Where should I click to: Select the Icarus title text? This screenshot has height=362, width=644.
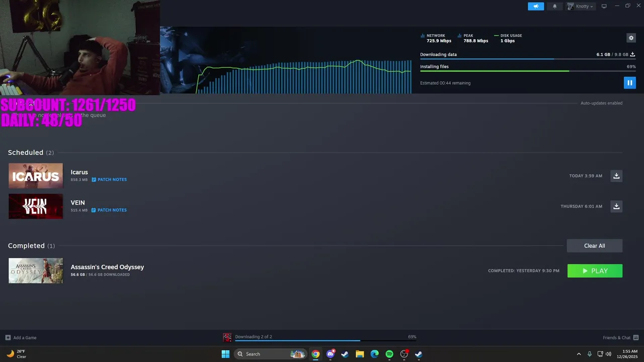coord(79,172)
